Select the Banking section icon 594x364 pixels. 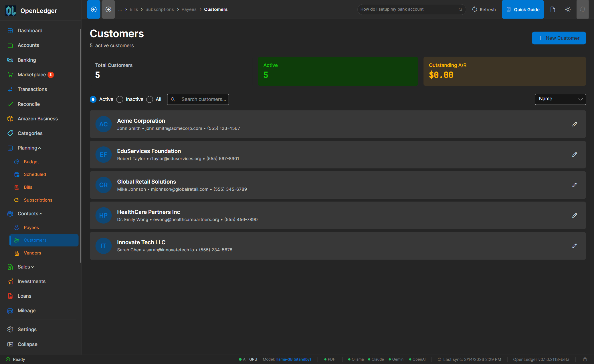click(x=10, y=60)
